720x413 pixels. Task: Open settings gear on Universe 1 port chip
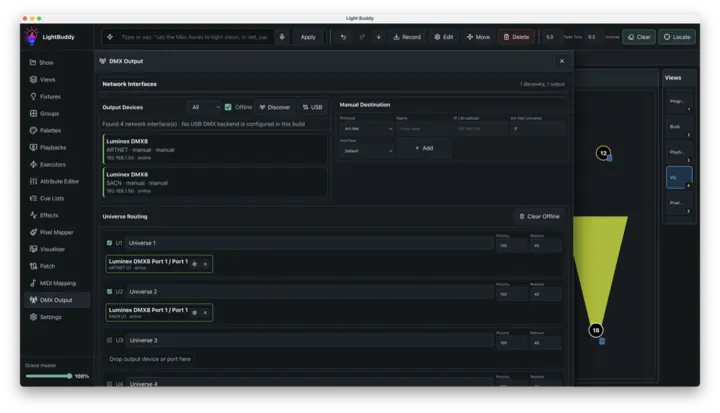click(x=195, y=264)
